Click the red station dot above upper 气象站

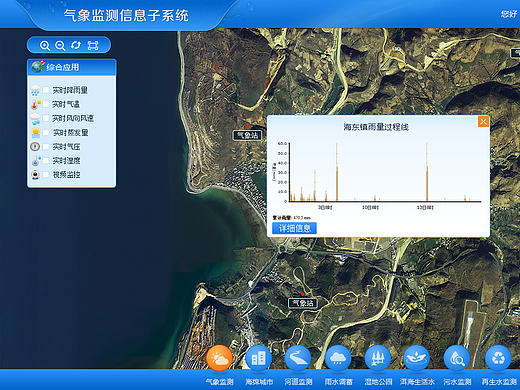(x=248, y=127)
